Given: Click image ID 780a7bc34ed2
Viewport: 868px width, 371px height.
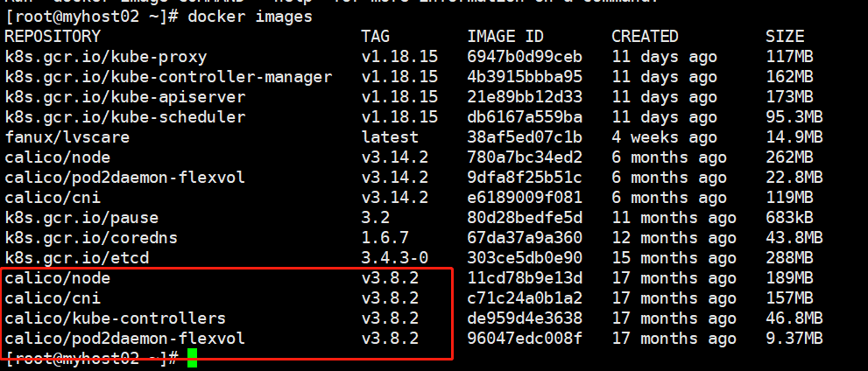Looking at the screenshot, I should click(525, 157).
